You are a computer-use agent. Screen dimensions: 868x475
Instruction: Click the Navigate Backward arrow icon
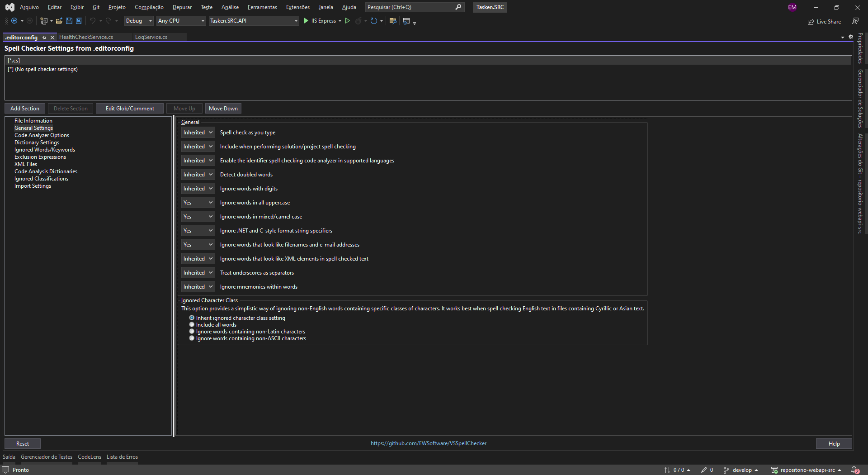[x=15, y=21]
